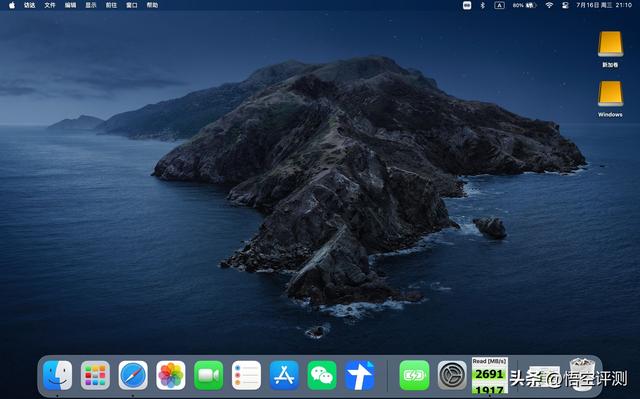The height and width of the screenshot is (399, 640).
Task: Open the Finder (访达) menu
Action: click(29, 5)
